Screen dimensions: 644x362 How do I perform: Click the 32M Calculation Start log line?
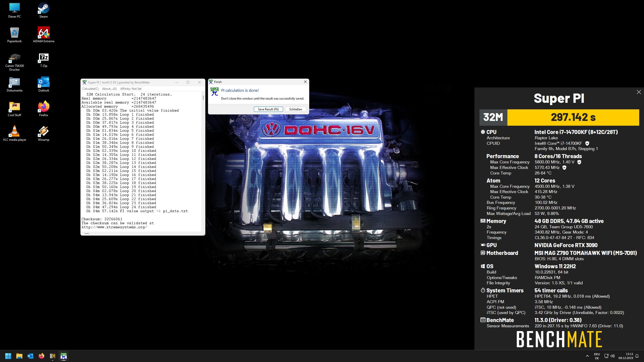(129, 95)
